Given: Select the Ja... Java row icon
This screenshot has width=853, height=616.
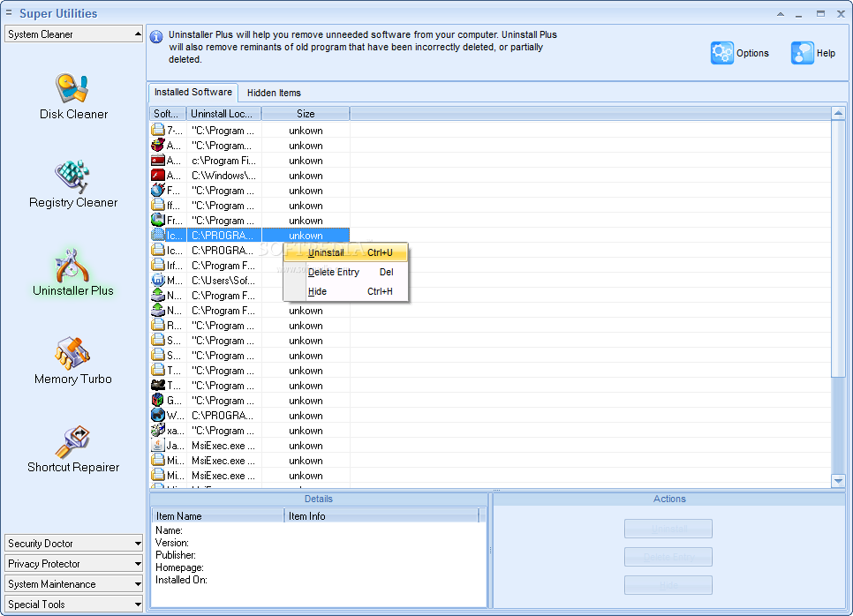Looking at the screenshot, I should (158, 446).
